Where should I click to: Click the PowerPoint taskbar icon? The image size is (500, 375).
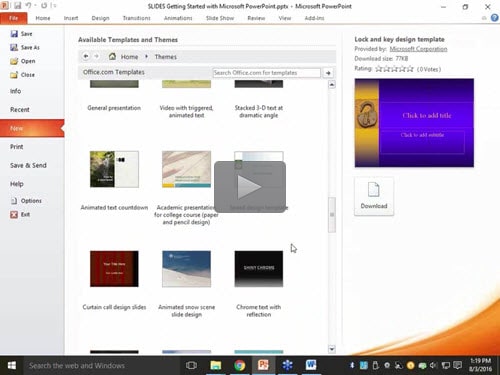click(263, 365)
